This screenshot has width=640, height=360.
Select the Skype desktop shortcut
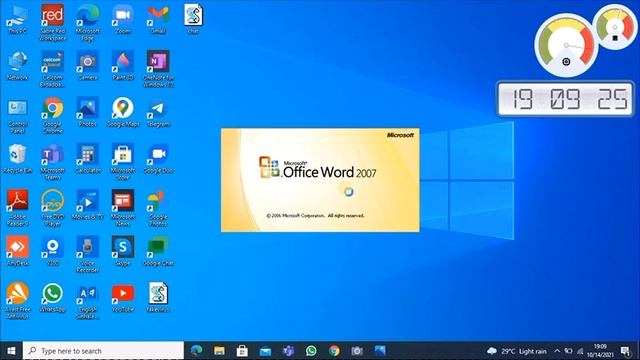(x=123, y=251)
